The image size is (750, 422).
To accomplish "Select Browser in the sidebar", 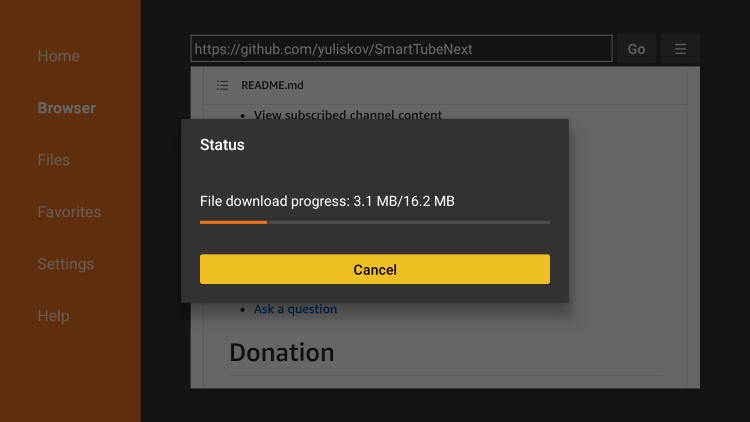I will pos(66,108).
